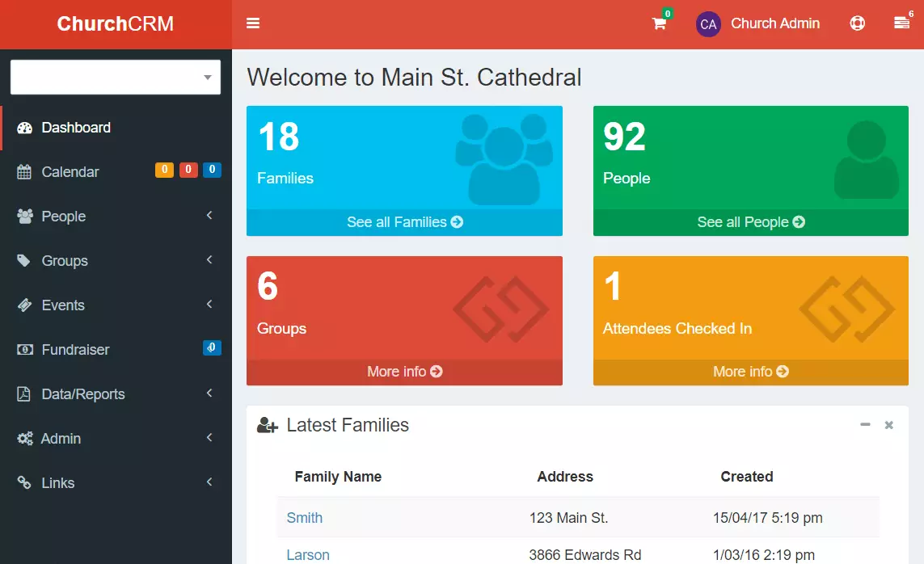Click the CA user avatar circle
This screenshot has width=924, height=564.
(x=707, y=24)
